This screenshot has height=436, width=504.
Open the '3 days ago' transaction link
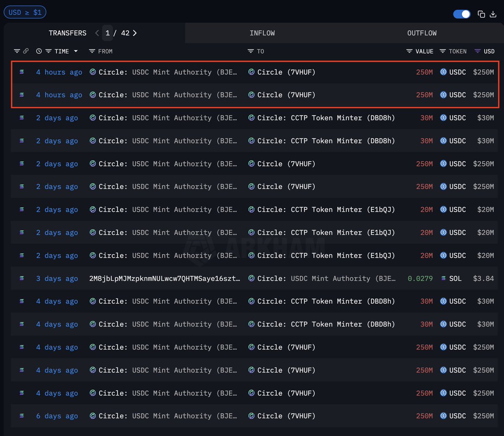(x=57, y=279)
